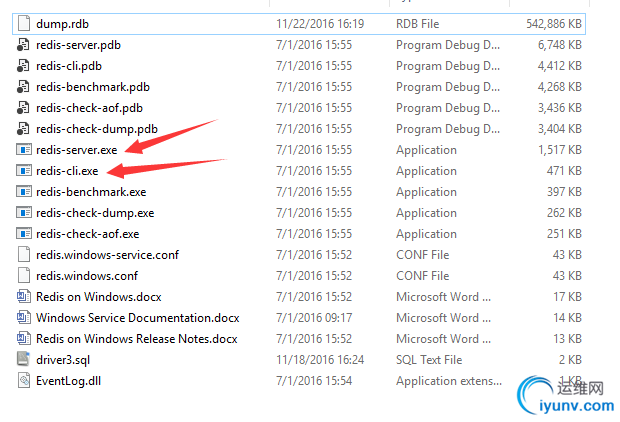The image size is (620, 422).
Task: Select the redis-server.pdb file icon
Action: click(x=25, y=45)
